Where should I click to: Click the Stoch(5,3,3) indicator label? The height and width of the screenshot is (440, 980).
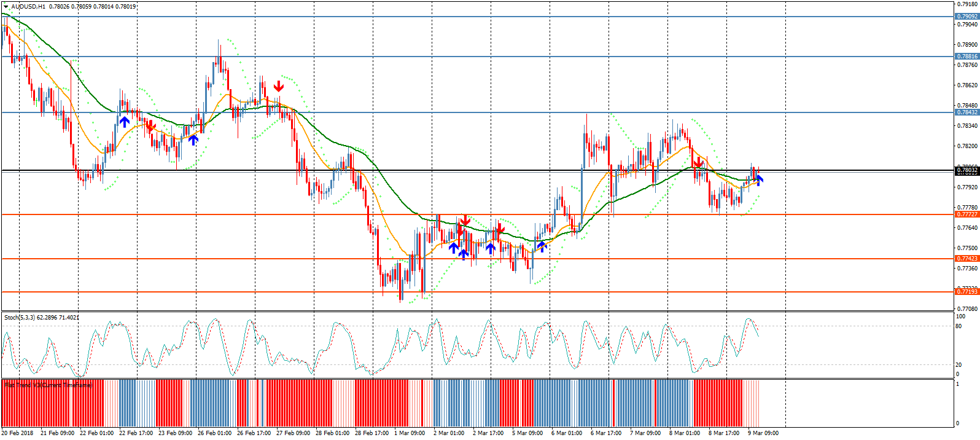coord(41,318)
